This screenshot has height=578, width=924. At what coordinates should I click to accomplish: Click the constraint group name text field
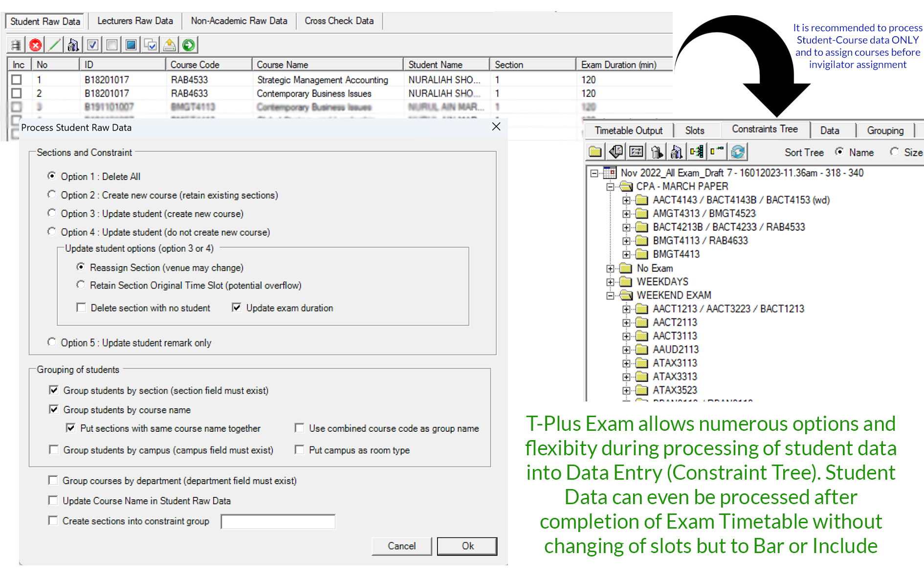[x=278, y=521]
